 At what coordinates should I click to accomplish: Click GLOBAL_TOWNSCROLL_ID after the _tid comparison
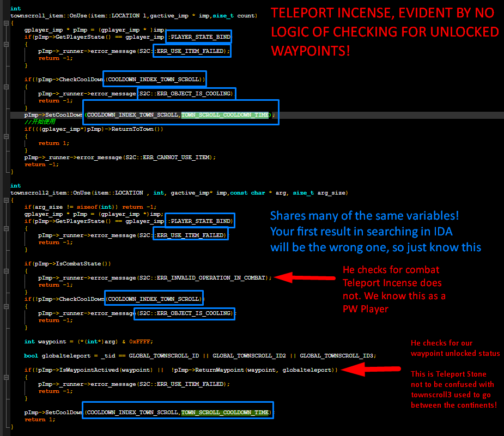point(164,356)
